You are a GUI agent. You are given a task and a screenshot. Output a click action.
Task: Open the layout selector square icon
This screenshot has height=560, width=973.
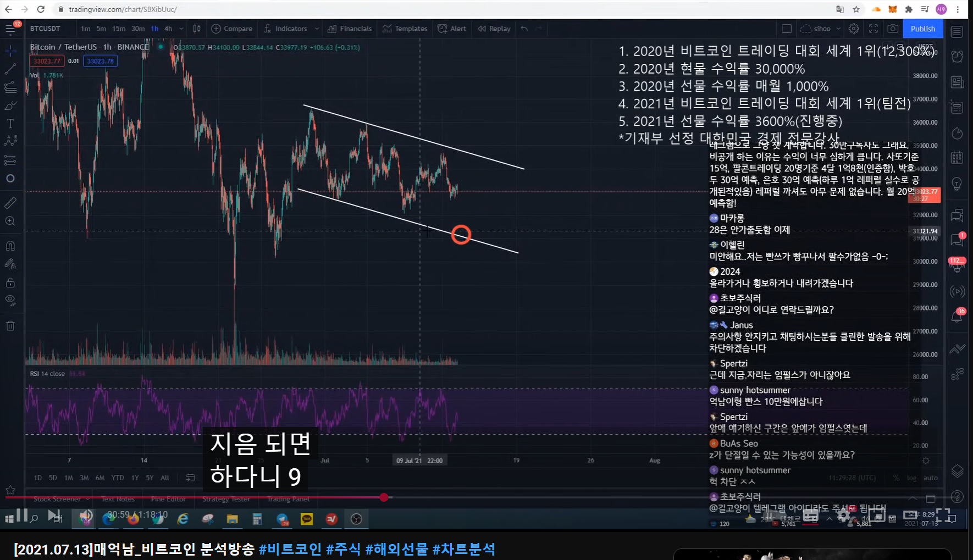pyautogui.click(x=787, y=29)
